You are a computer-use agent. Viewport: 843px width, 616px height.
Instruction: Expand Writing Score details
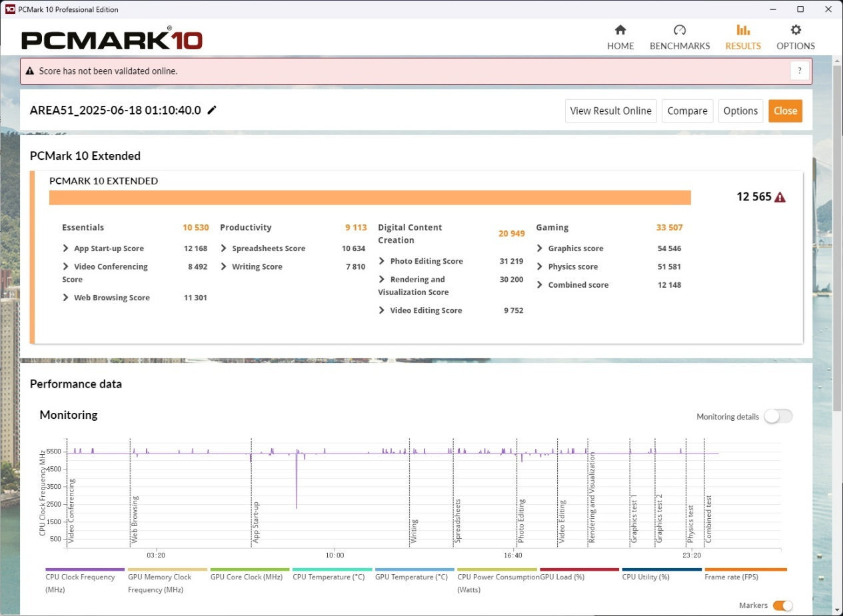click(223, 266)
